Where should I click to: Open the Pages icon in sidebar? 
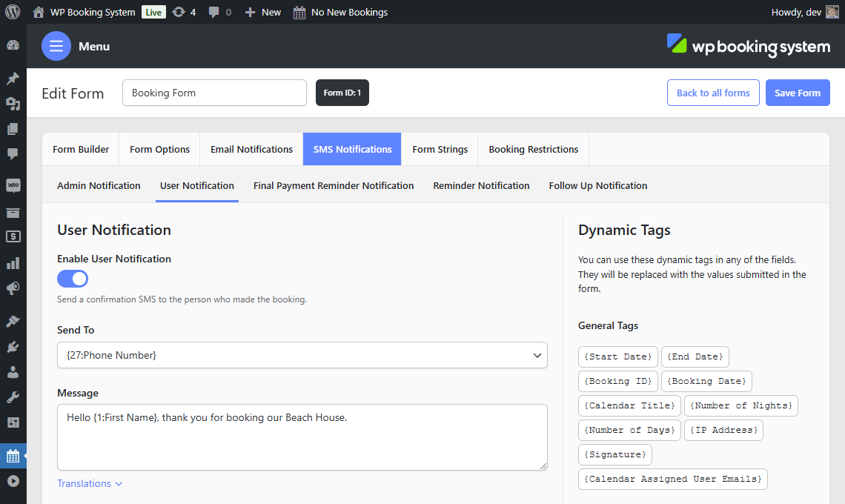click(13, 129)
